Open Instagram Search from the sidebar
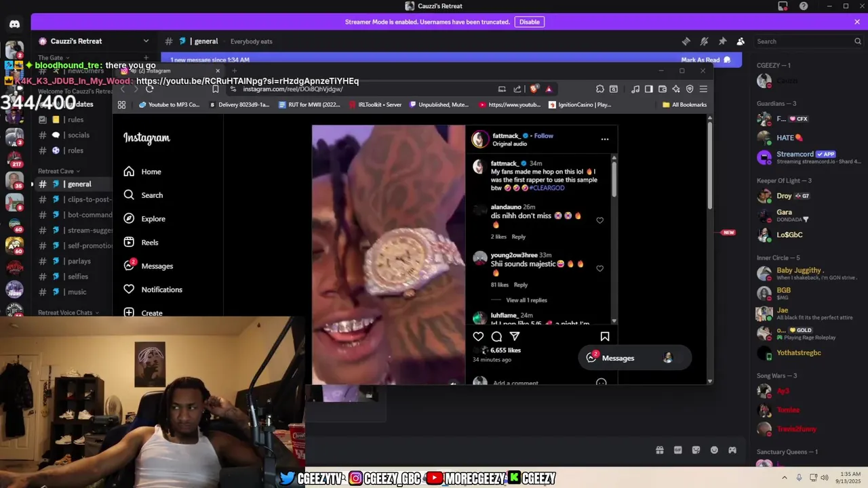Screen dimensions: 868x488 143,195
